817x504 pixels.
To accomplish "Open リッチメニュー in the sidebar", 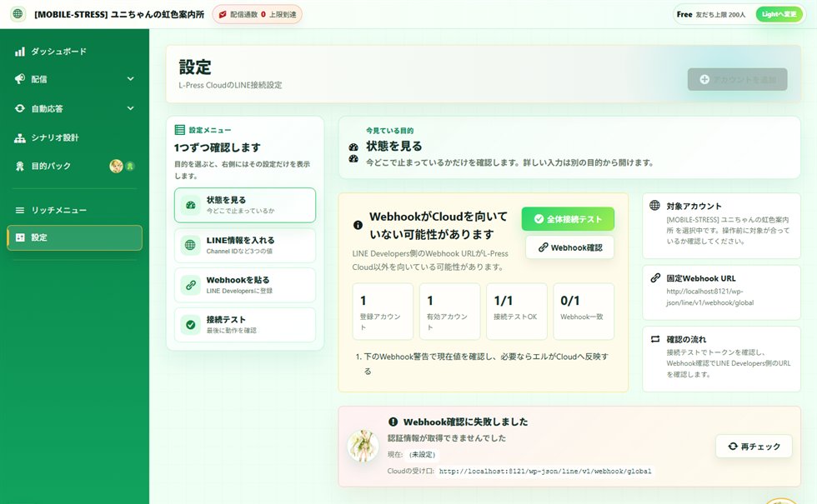I will [x=74, y=210].
